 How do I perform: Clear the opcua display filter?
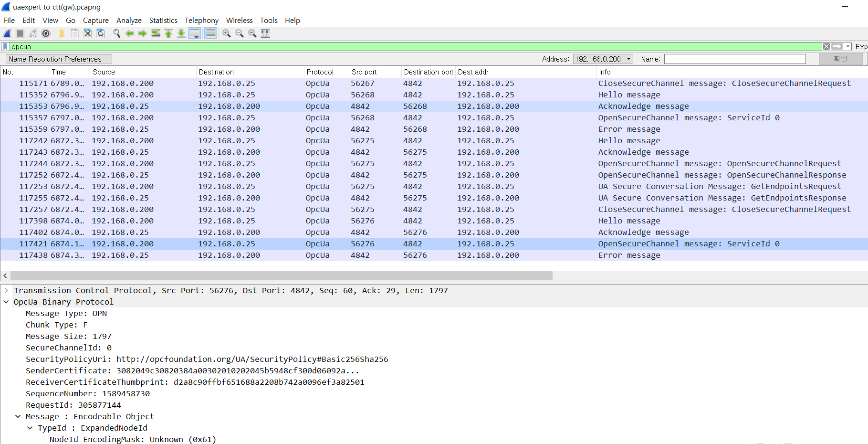pyautogui.click(x=826, y=46)
